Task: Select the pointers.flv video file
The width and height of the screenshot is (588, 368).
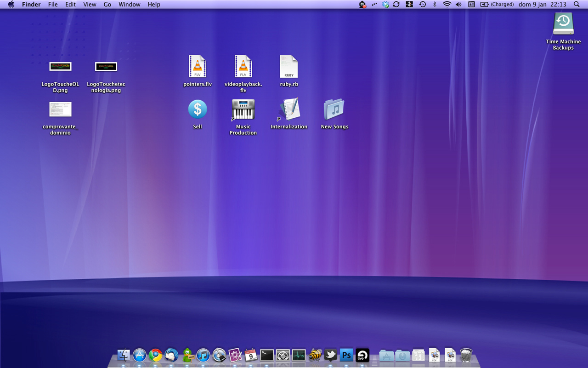Action: pyautogui.click(x=198, y=67)
